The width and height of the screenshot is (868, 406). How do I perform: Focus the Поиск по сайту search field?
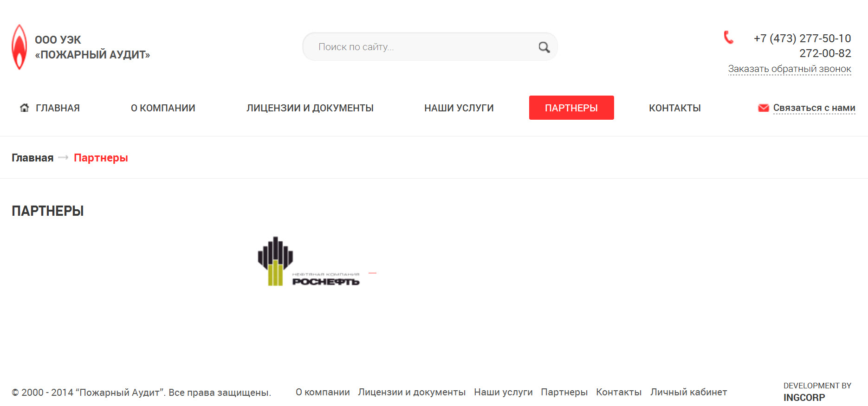[x=430, y=46]
